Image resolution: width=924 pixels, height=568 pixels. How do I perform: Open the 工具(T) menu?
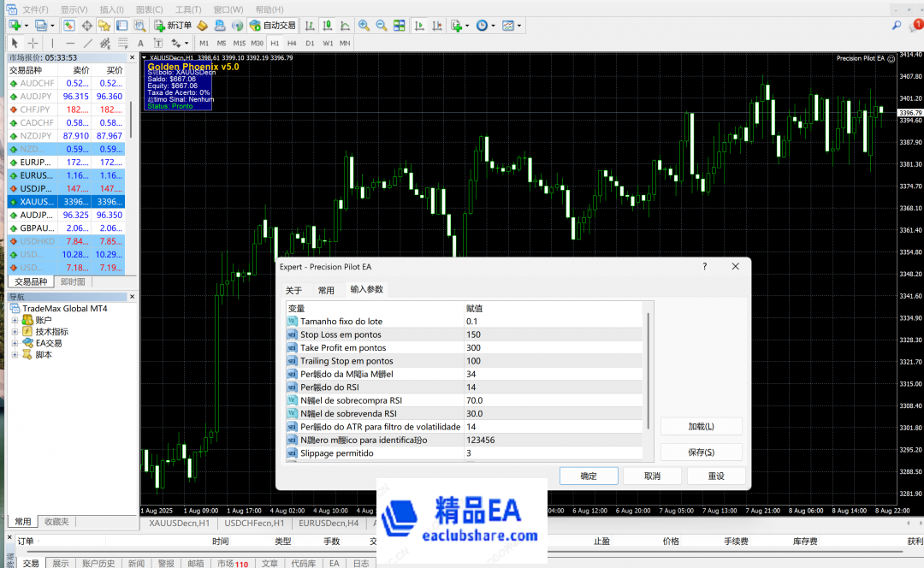188,9
